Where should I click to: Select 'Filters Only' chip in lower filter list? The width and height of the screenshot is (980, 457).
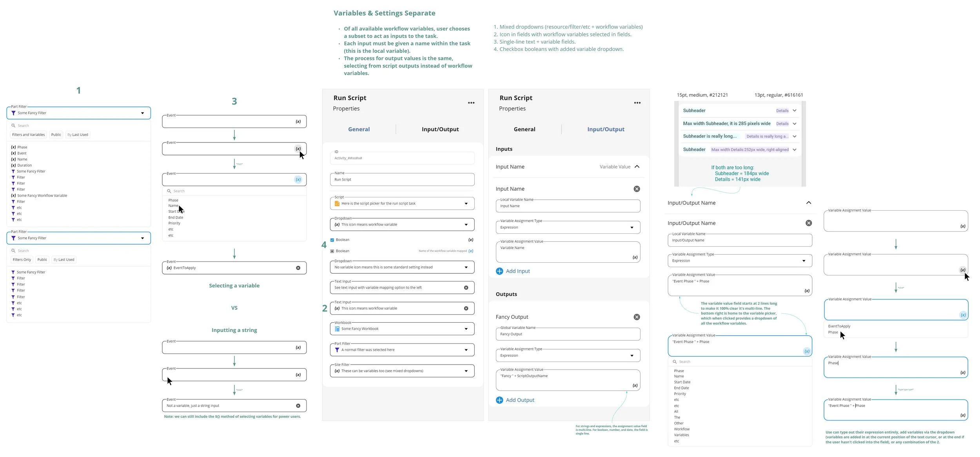click(x=22, y=260)
